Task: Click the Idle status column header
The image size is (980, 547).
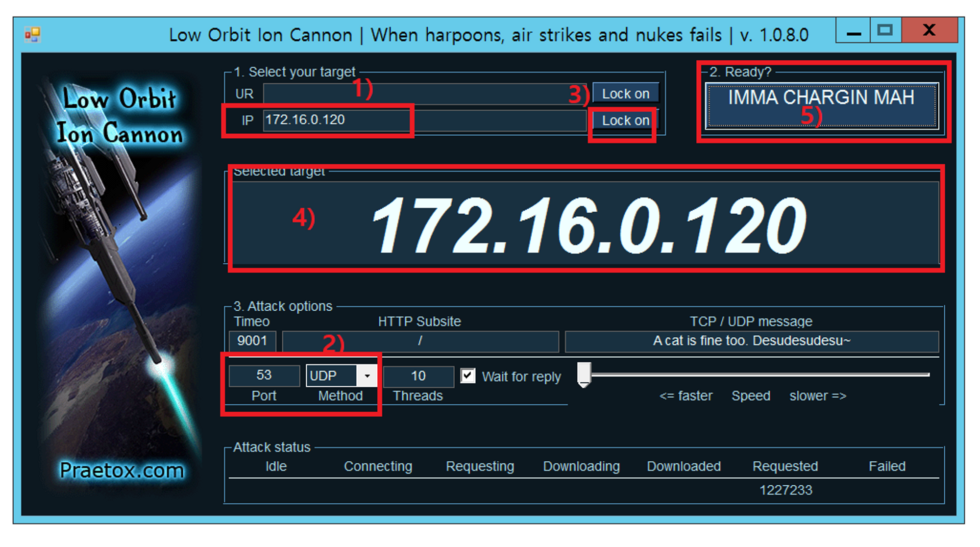Action: (276, 466)
